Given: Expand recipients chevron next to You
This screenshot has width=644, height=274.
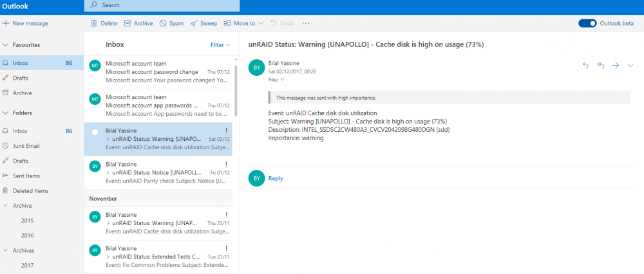Looking at the screenshot, I should (282, 79).
